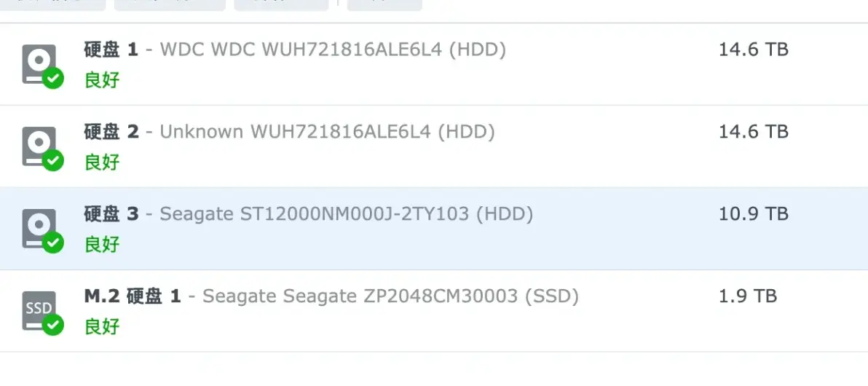Click the 10.9 TB capacity of 硬盘 3
This screenshot has width=868, height=386.
pyautogui.click(x=754, y=214)
